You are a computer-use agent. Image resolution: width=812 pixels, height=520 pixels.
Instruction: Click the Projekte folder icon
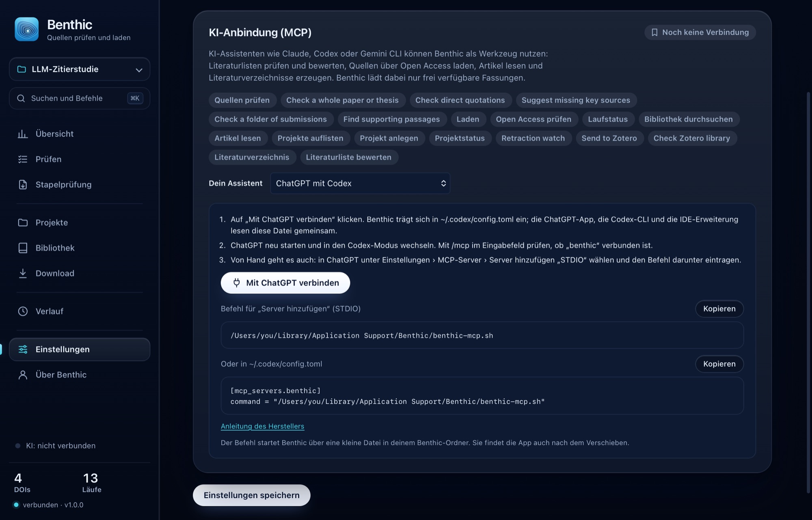tap(23, 222)
